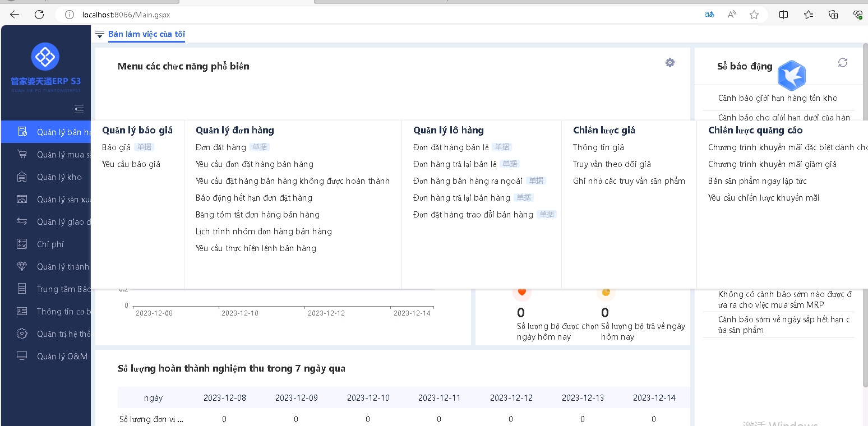Click the gear icon in popular functions panel

(x=670, y=63)
